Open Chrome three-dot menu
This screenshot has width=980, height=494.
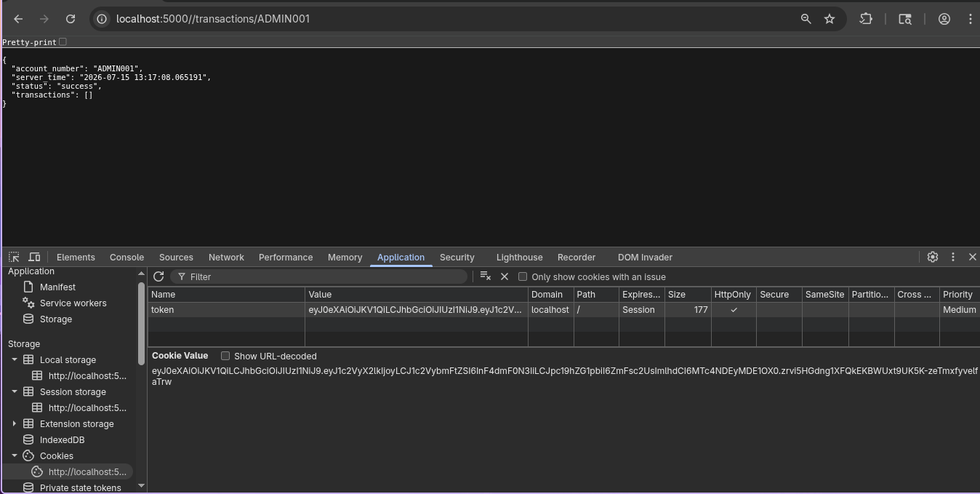(x=971, y=19)
